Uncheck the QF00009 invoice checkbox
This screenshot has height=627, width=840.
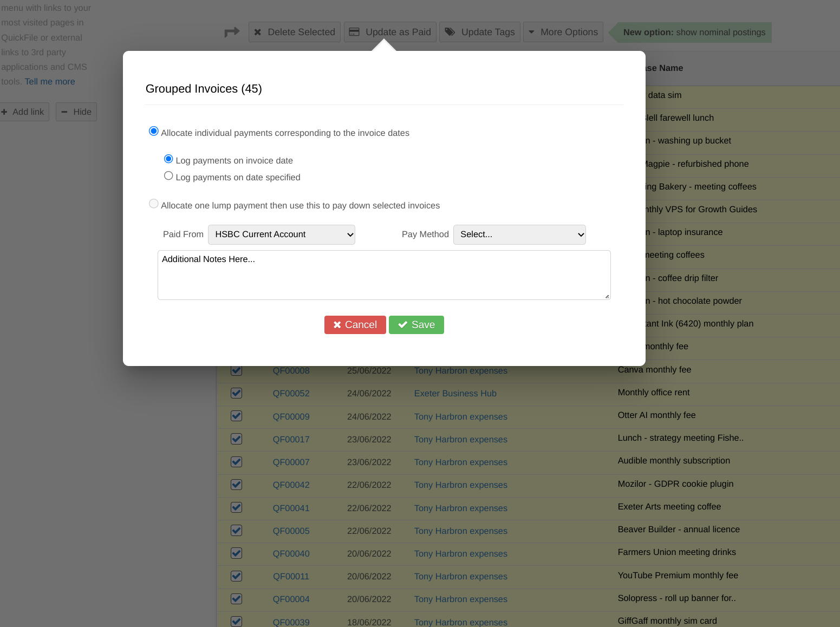[236, 416]
